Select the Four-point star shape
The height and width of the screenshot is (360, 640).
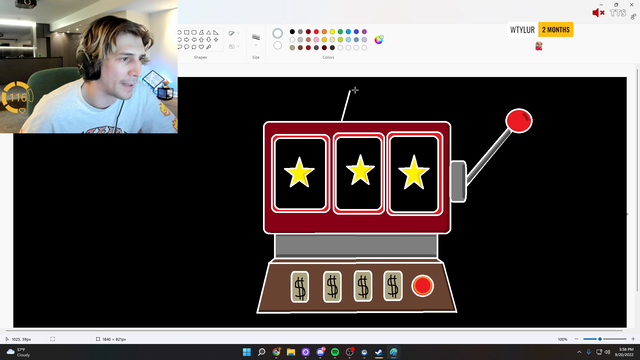tap(216, 40)
